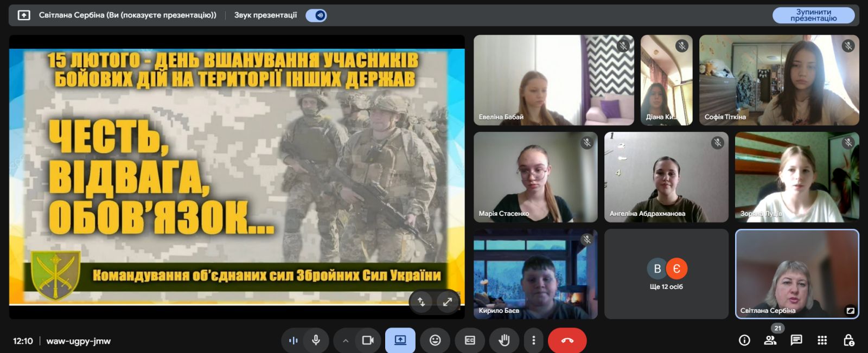Open the three-dot more options menu

point(534,341)
